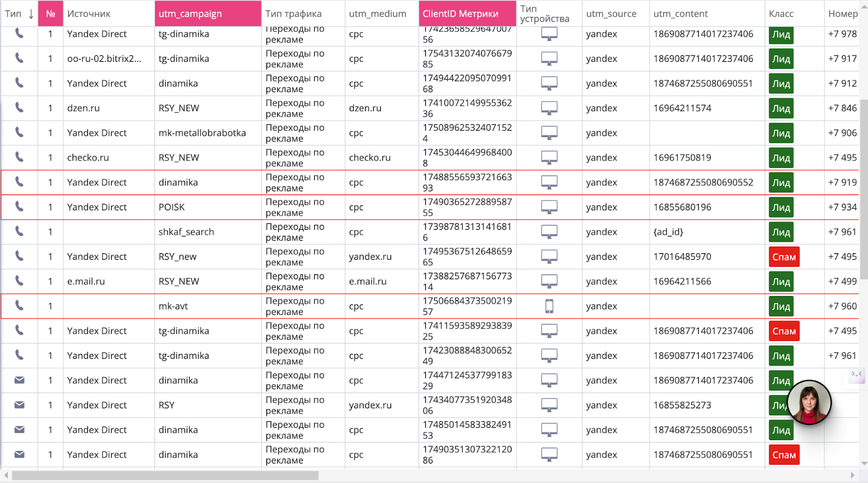This screenshot has width=868, height=483.
Task: Click the desktop monitor icon in the POISK row
Action: [549, 207]
